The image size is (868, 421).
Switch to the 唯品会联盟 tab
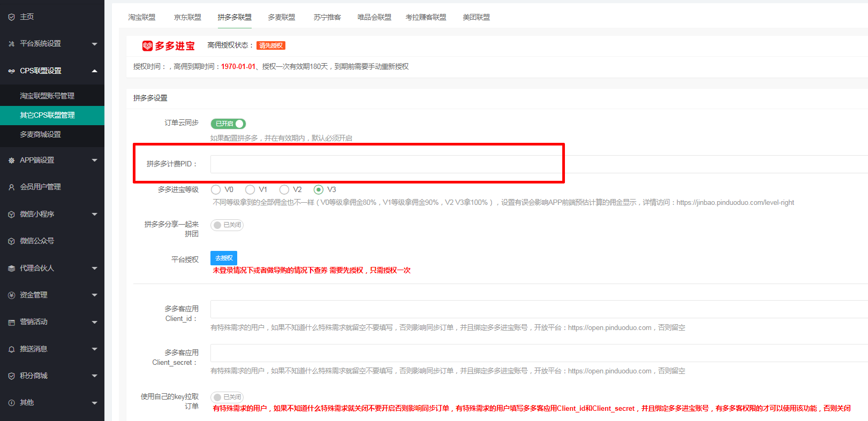(x=374, y=17)
